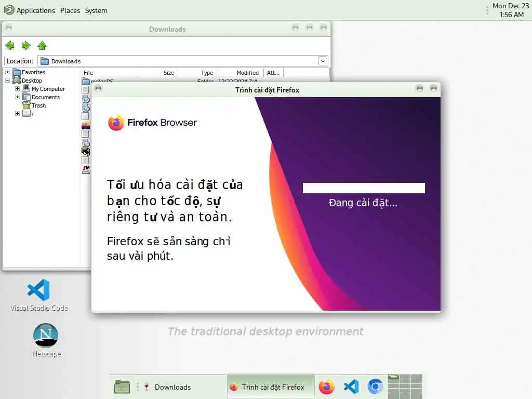
Task: Click the Trash bin icon in tree
Action: point(26,105)
